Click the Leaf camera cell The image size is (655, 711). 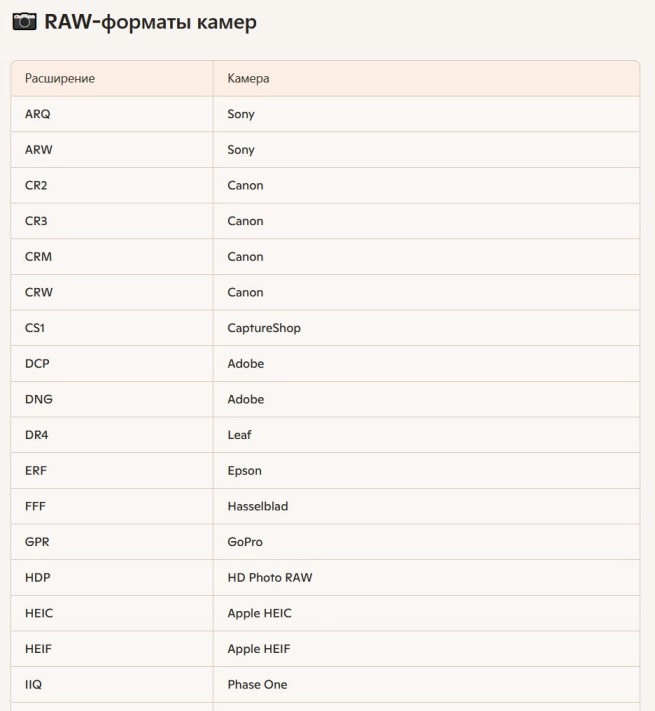point(239,435)
